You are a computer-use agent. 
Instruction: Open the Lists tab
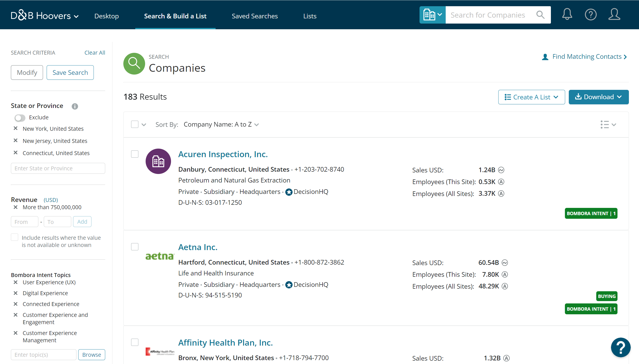point(310,16)
